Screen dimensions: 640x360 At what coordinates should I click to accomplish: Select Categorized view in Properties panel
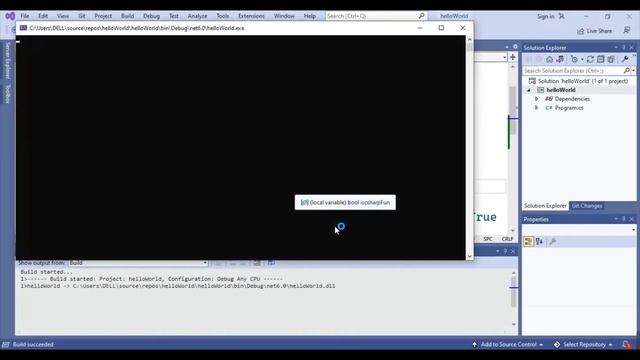[528, 242]
